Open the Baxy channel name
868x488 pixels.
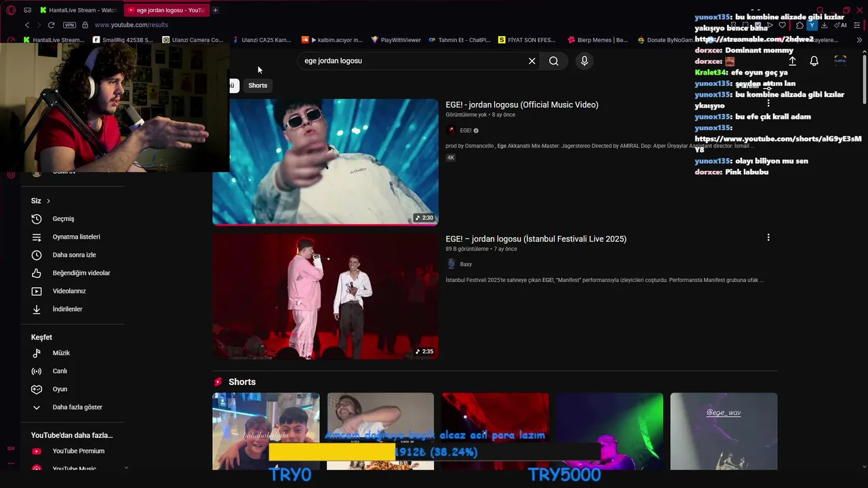tap(466, 264)
